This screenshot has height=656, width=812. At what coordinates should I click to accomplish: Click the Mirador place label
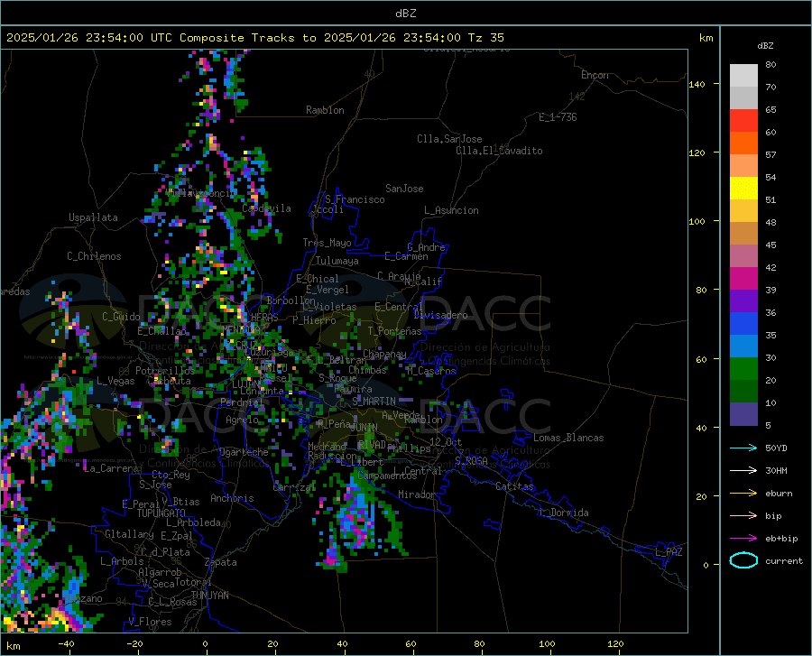pyautogui.click(x=417, y=494)
